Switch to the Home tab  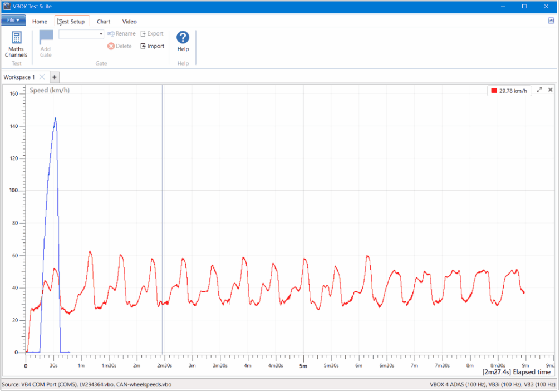(x=40, y=22)
